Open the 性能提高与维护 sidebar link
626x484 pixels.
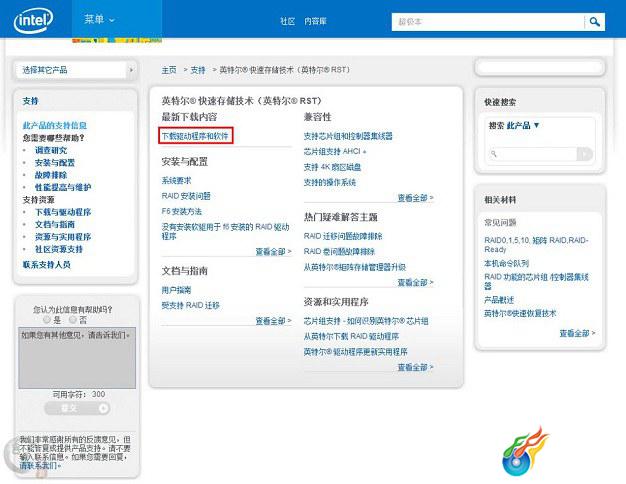pos(63,187)
